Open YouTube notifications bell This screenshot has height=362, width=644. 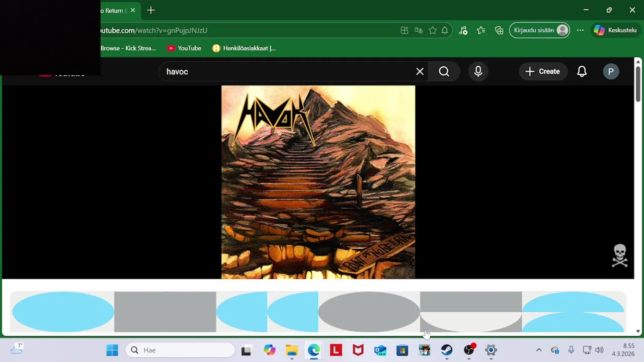tap(582, 71)
